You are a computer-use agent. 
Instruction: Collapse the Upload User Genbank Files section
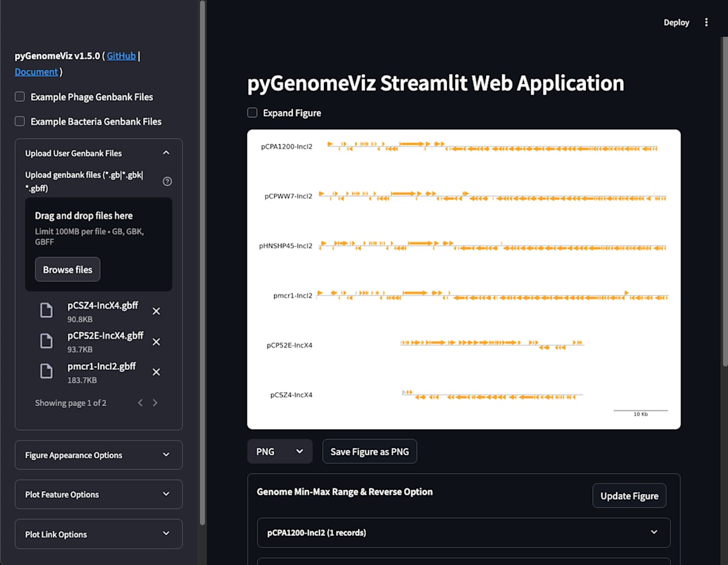[98, 153]
